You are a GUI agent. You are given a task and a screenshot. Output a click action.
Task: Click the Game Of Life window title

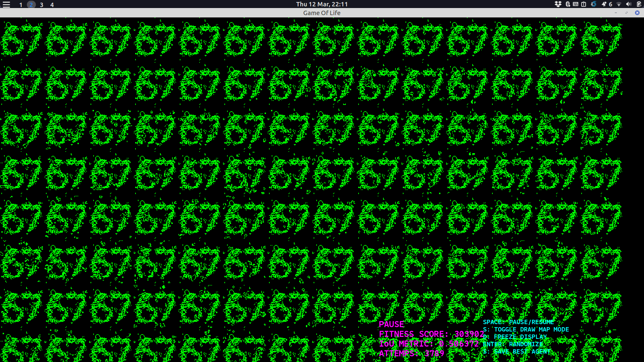click(x=322, y=13)
